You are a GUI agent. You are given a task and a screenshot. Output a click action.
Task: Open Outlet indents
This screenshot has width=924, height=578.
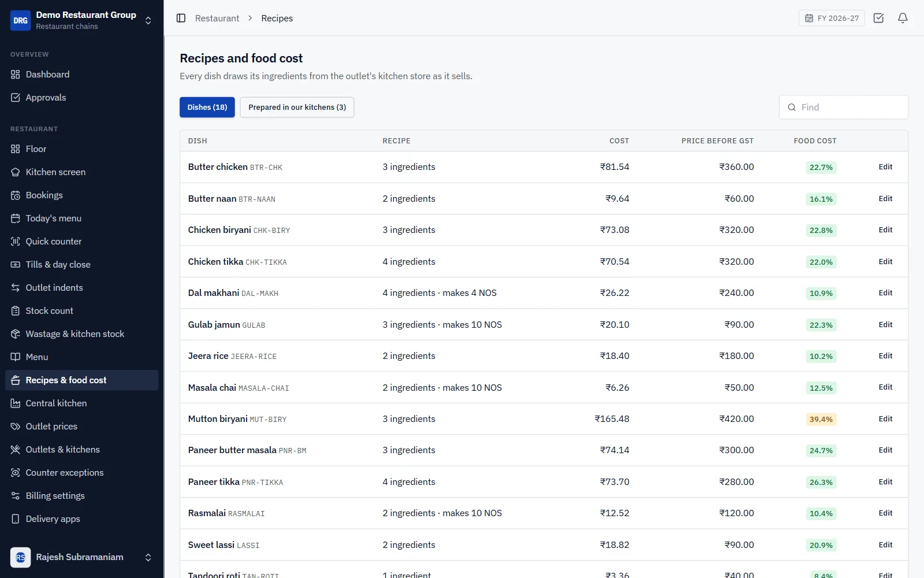(81, 288)
